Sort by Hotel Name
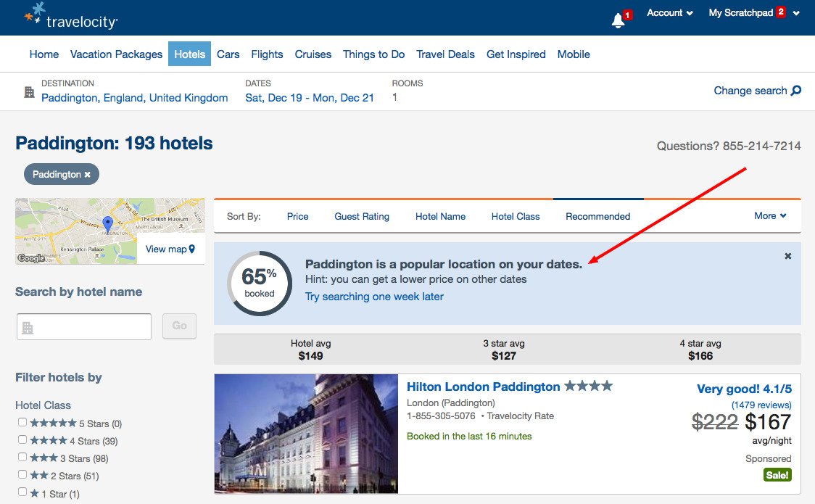 pyautogui.click(x=440, y=216)
